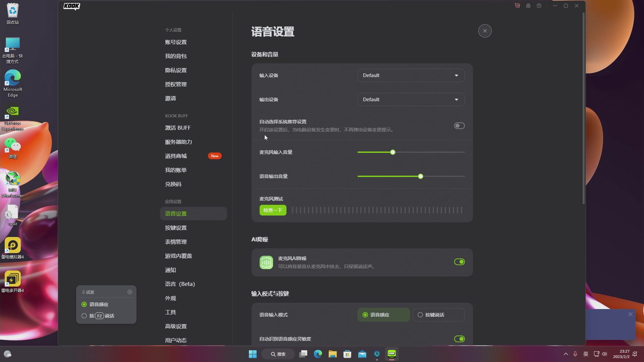Open Microsoft Store on taskbar
This screenshot has width=644, height=362.
tap(347, 354)
